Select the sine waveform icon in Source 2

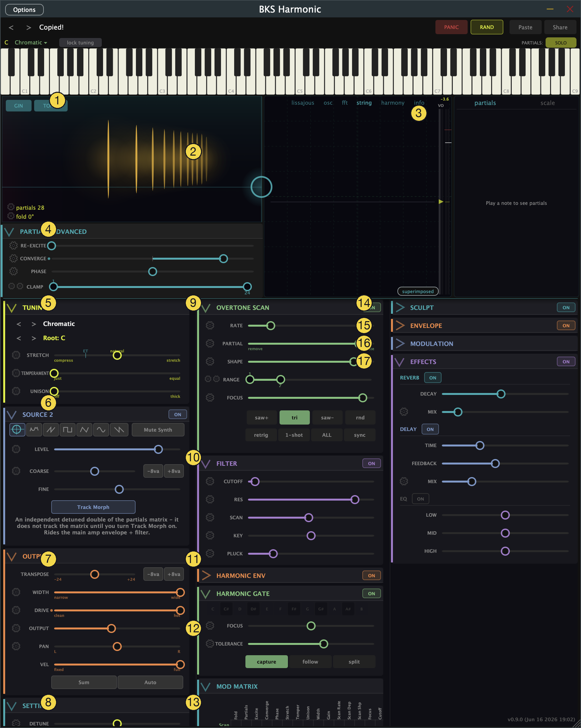pos(101,429)
